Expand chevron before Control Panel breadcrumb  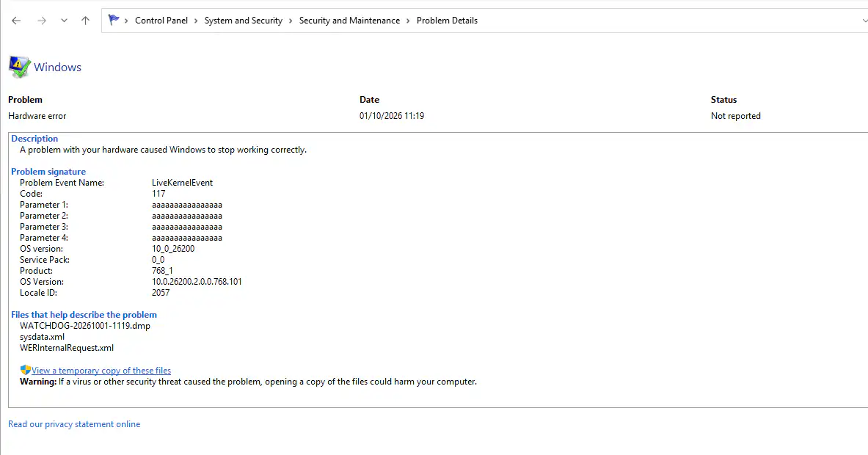126,21
